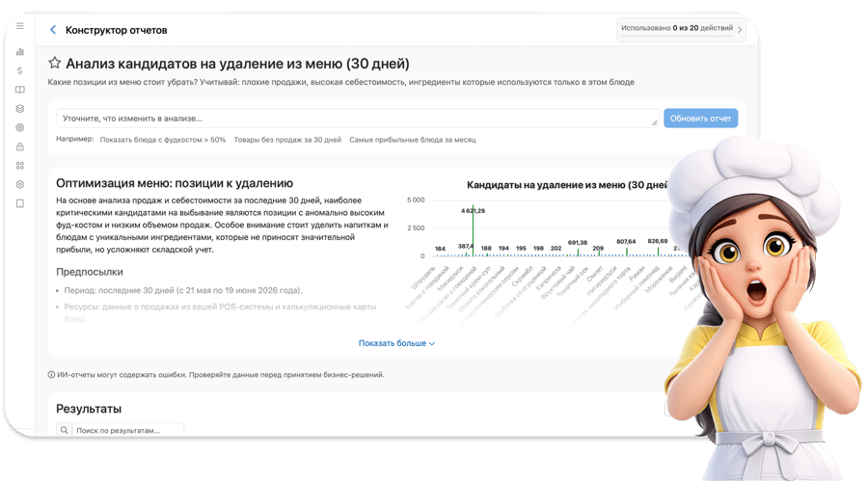Open the actions usage chevron arrow
868x481 pixels.
(x=740, y=30)
